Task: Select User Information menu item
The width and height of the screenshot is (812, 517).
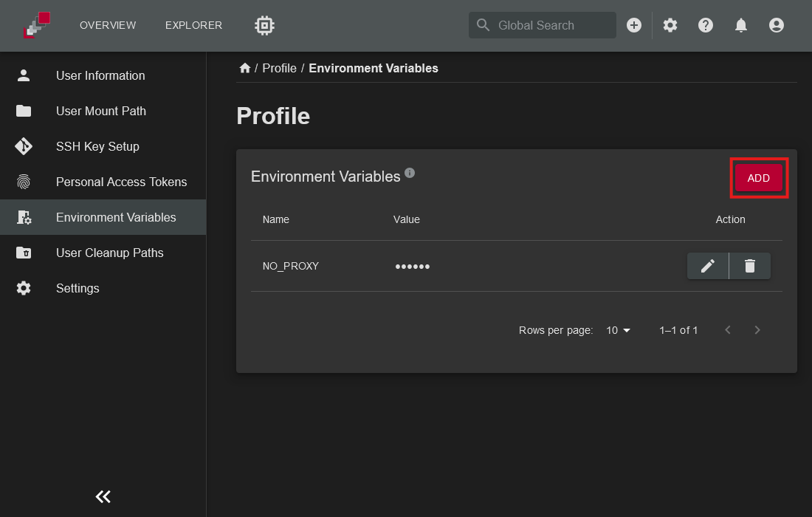Action: (103, 75)
